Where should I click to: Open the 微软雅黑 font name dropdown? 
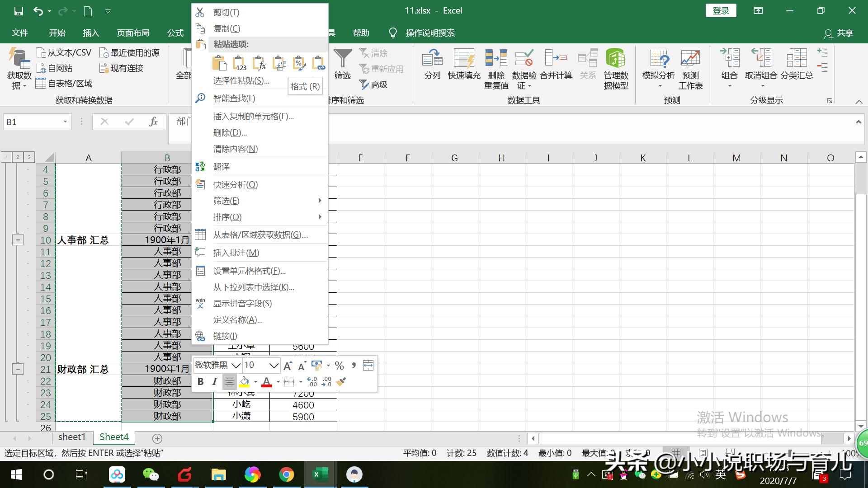tap(236, 365)
